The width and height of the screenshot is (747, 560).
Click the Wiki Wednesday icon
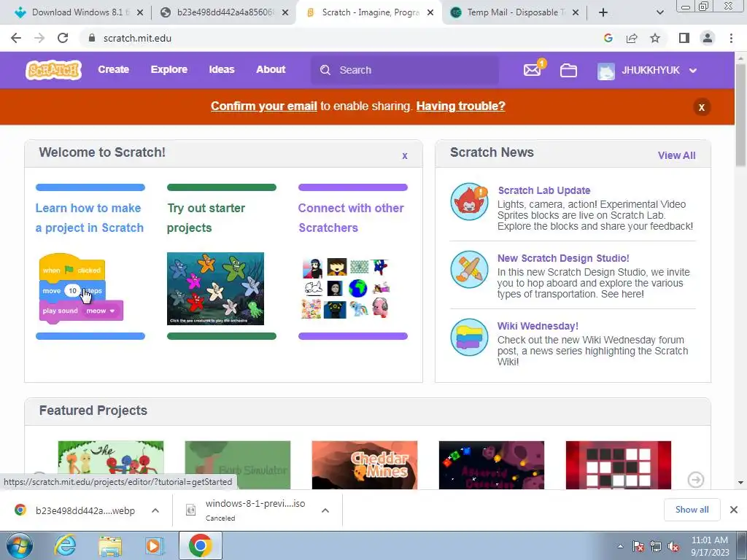click(469, 337)
